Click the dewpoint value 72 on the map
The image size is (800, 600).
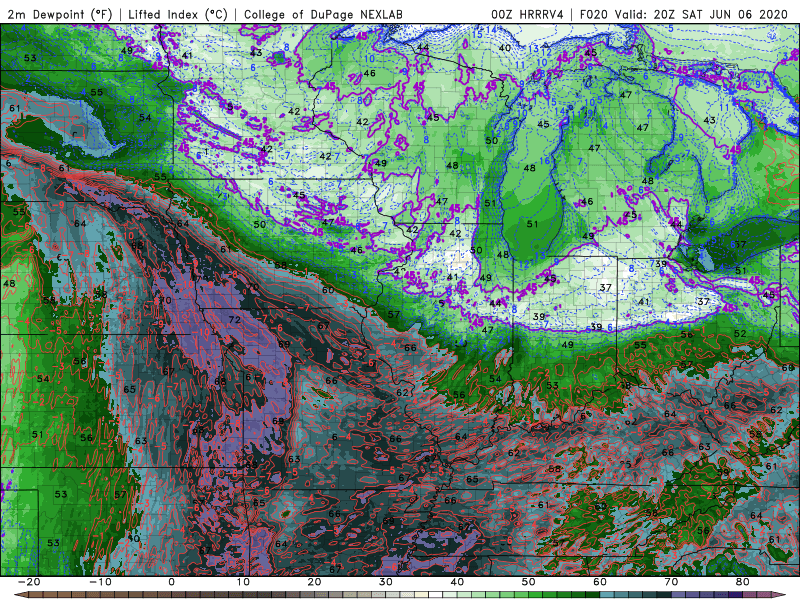click(234, 320)
